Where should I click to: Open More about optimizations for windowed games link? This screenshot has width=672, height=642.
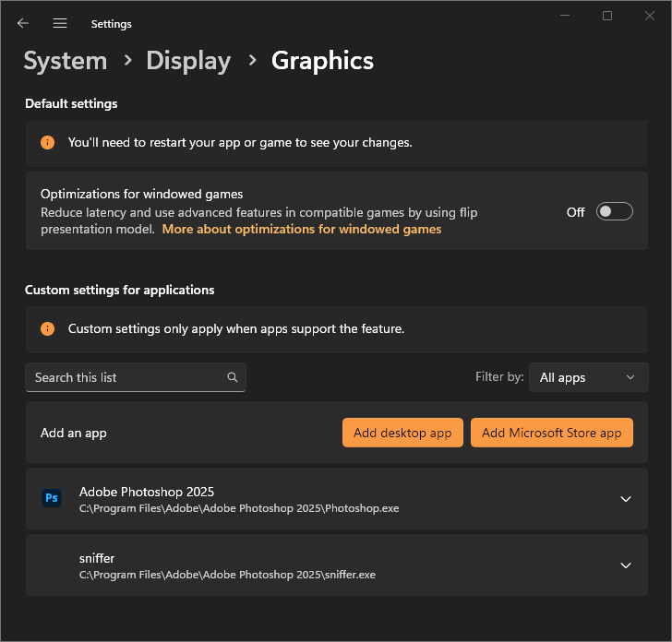click(302, 230)
